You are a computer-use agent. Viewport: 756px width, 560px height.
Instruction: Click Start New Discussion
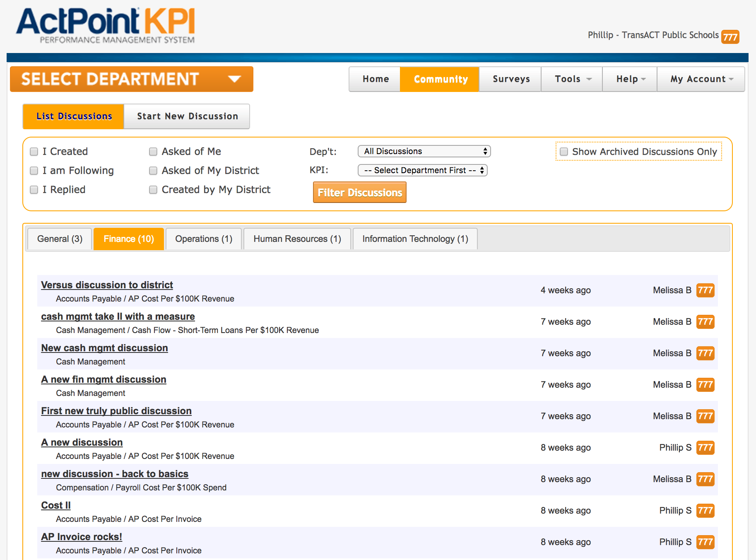[x=187, y=116]
